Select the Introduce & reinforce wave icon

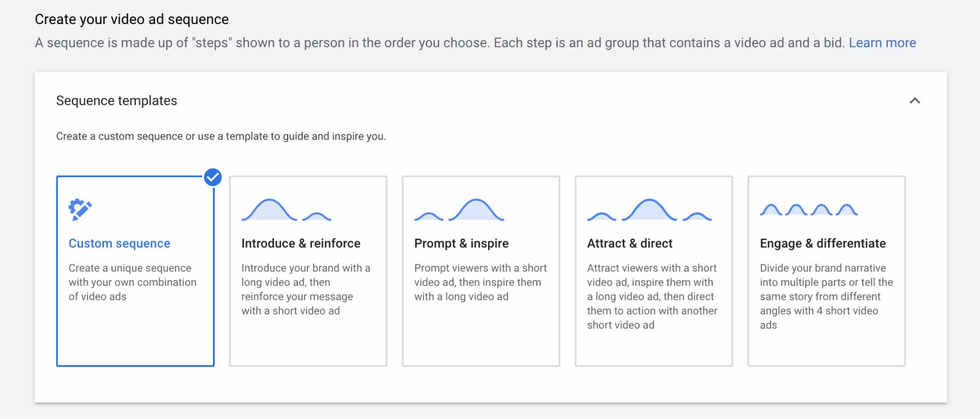[x=286, y=210]
